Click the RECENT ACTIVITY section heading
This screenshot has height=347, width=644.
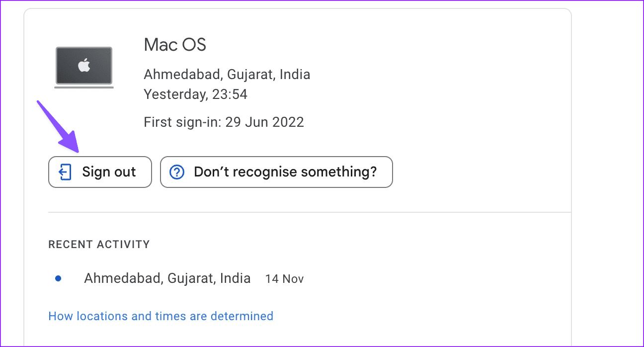click(x=99, y=245)
